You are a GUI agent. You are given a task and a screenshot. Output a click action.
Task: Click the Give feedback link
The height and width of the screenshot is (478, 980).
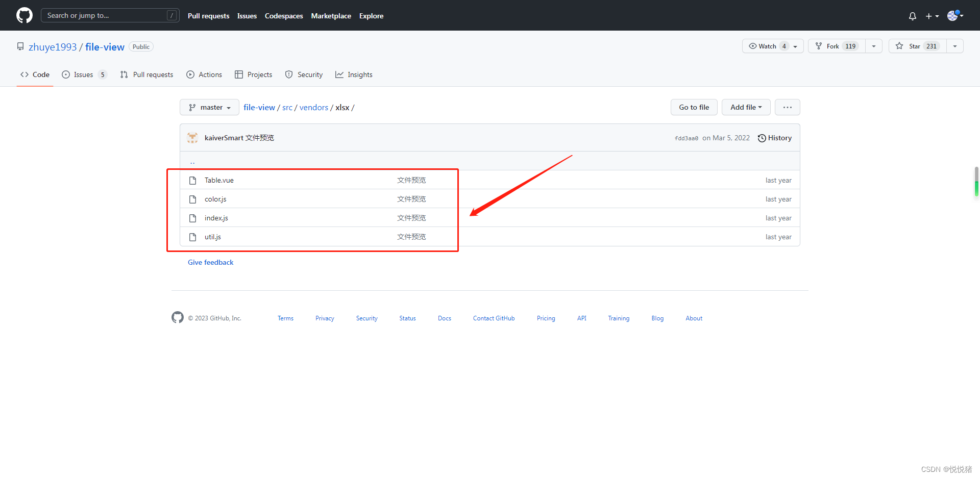pos(210,262)
